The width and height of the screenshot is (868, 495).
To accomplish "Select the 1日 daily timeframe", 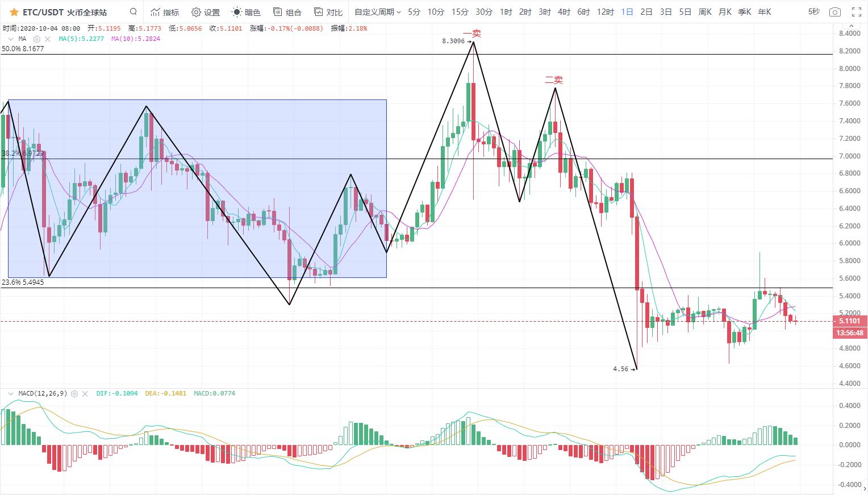I will tap(627, 12).
